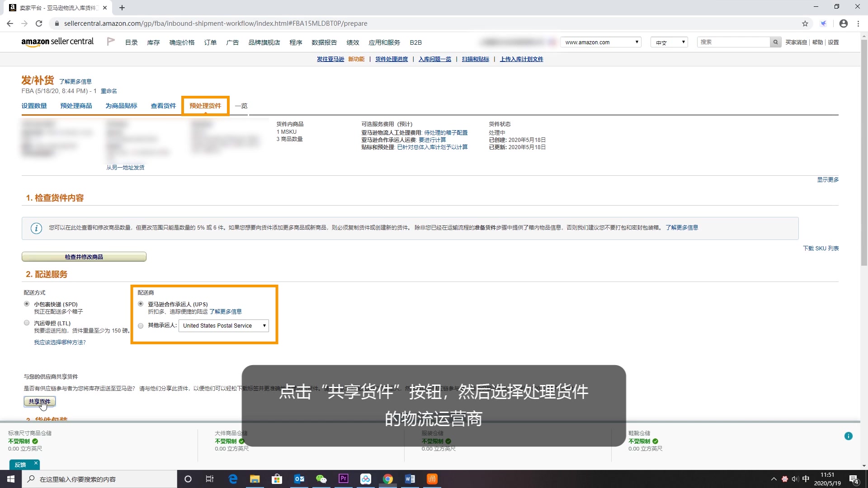Open the 下载 SKU 列表 link

click(x=821, y=248)
